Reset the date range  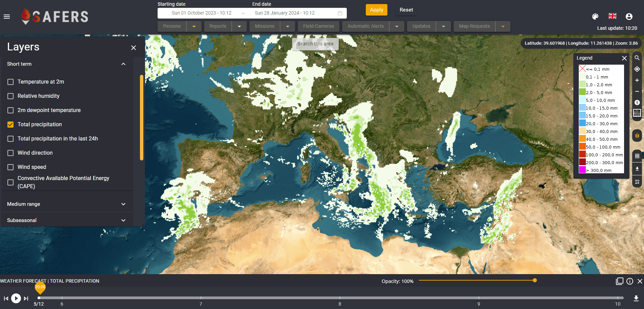pyautogui.click(x=406, y=10)
